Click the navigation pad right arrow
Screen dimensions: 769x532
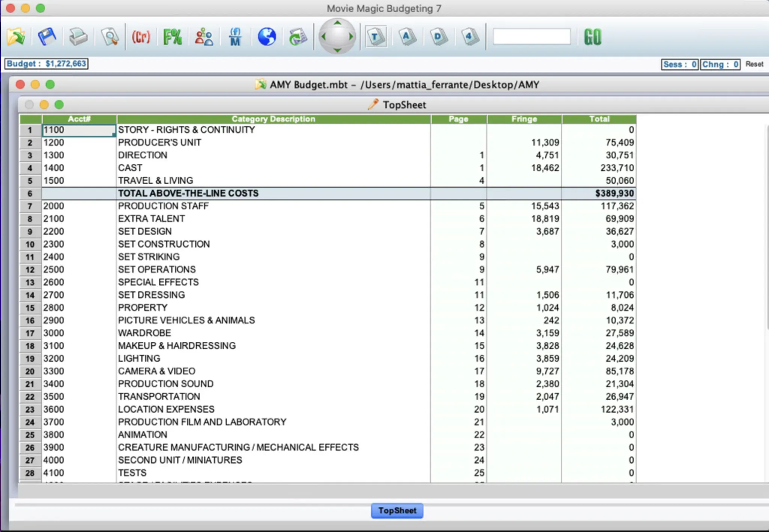[351, 37]
